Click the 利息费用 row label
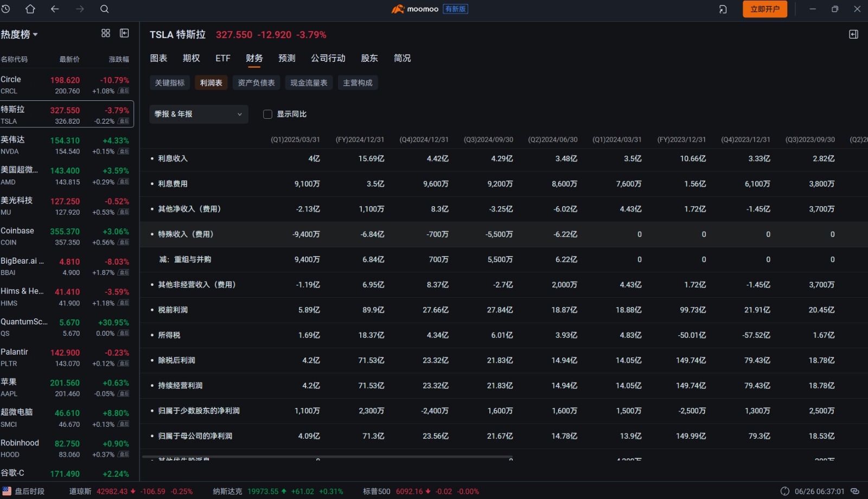The image size is (868, 499). pyautogui.click(x=173, y=184)
